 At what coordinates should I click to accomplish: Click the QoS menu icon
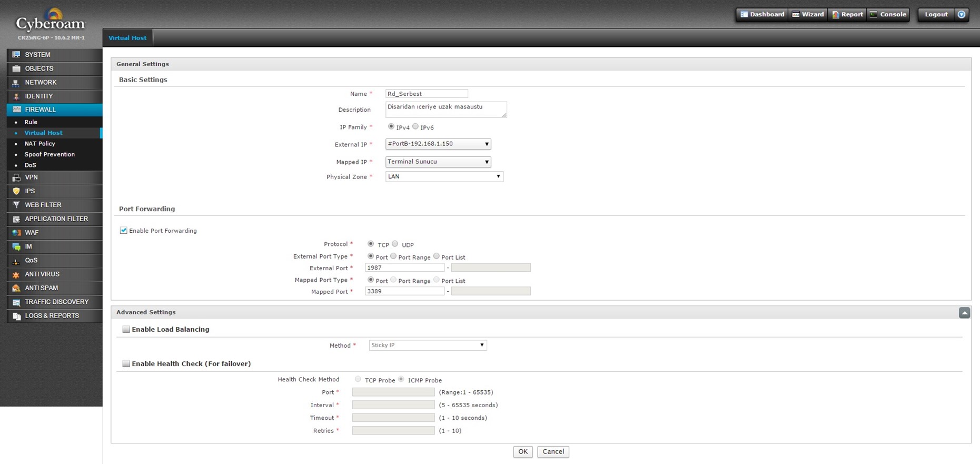(x=16, y=261)
